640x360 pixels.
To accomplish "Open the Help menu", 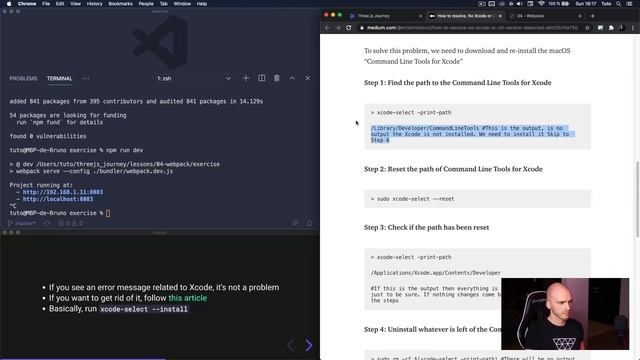I will (202, 4).
